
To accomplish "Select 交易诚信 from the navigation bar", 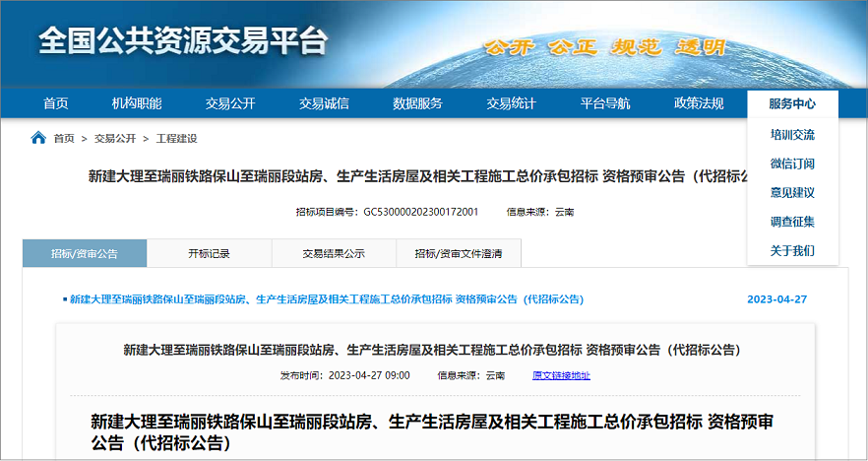I will [324, 103].
